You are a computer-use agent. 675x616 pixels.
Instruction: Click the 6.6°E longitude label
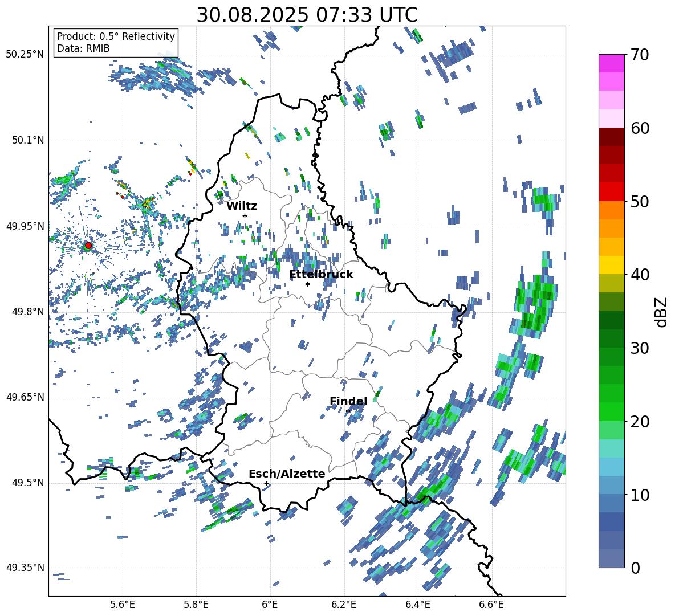(491, 605)
